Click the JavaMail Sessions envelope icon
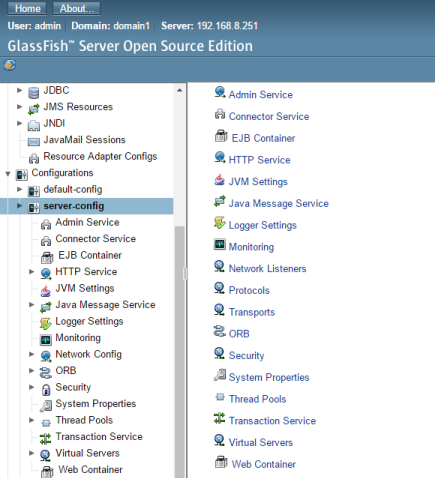 click(34, 142)
